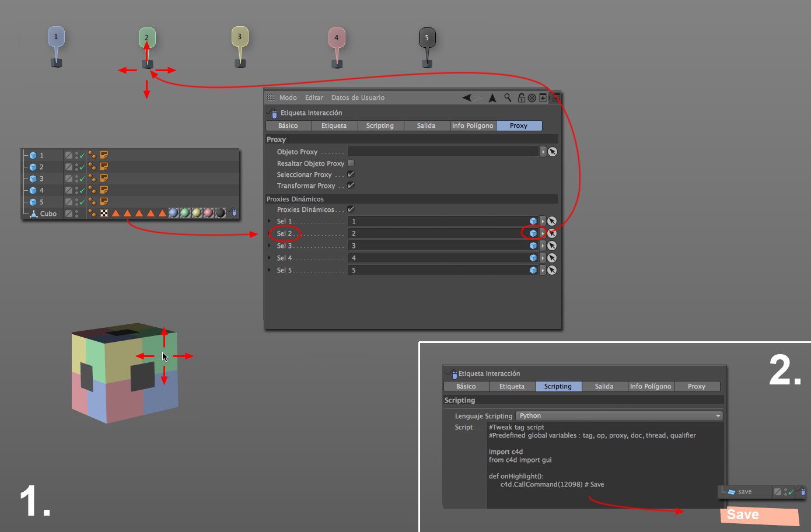811x532 pixels.
Task: Expand the Sel 4 disclosure triangle
Action: (270, 258)
